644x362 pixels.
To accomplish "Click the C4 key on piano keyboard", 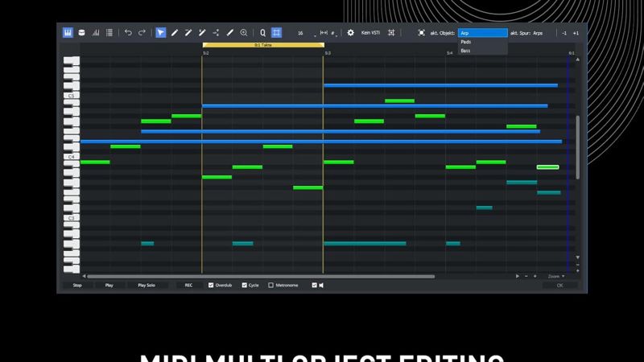I will pos(72,157).
